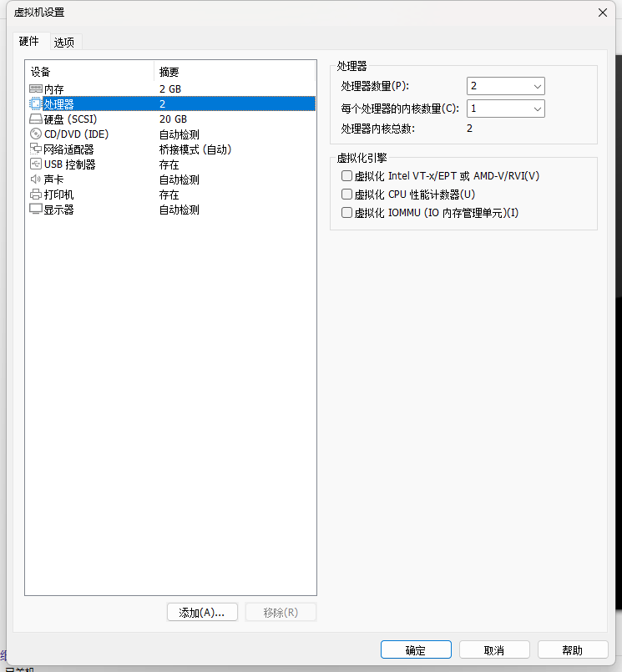
Task: Click the 摘要 column header
Action: tap(169, 72)
